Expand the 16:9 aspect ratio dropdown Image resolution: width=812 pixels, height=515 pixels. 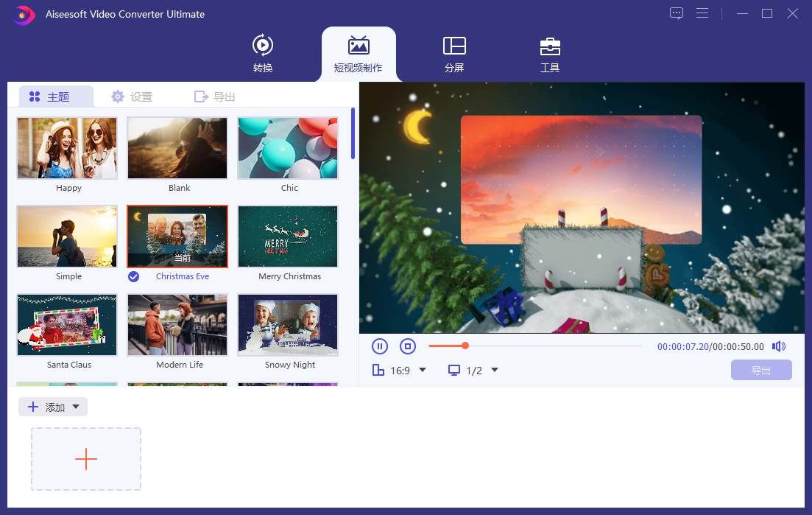[x=423, y=370]
